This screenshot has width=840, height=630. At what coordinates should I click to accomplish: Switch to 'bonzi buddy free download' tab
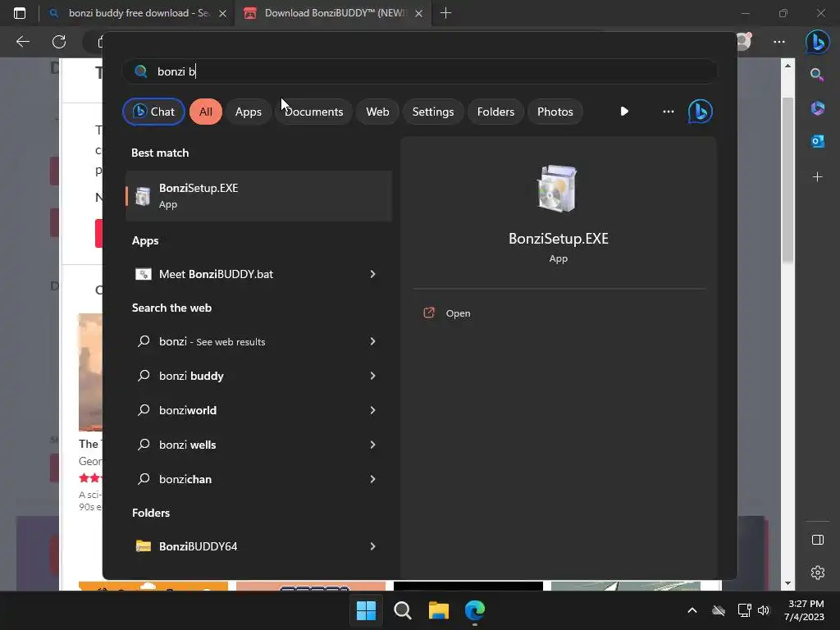[x=137, y=13]
